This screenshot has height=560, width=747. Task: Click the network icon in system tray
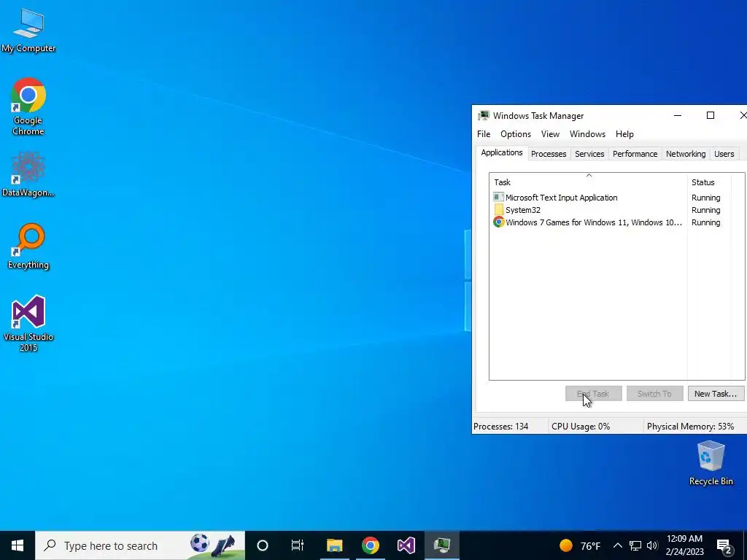coord(635,545)
